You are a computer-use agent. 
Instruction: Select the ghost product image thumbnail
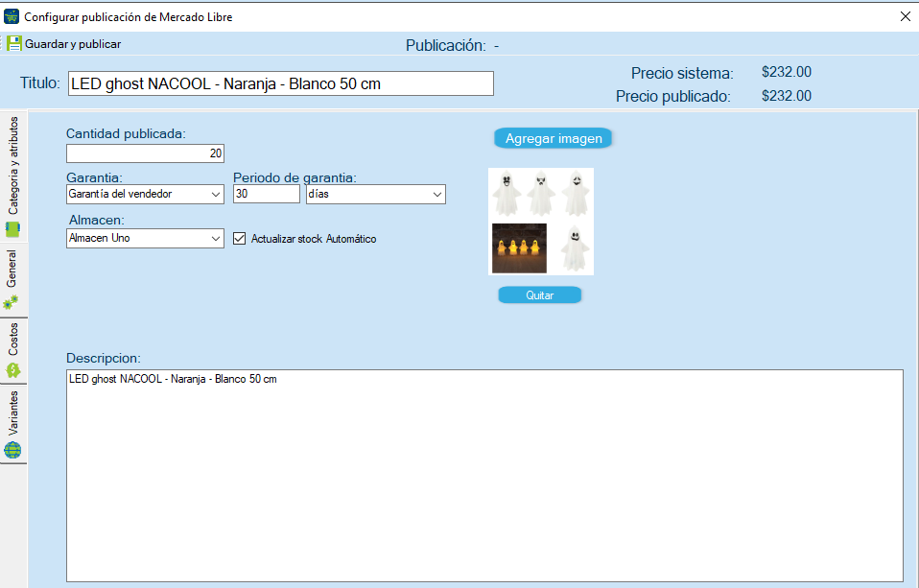541,222
